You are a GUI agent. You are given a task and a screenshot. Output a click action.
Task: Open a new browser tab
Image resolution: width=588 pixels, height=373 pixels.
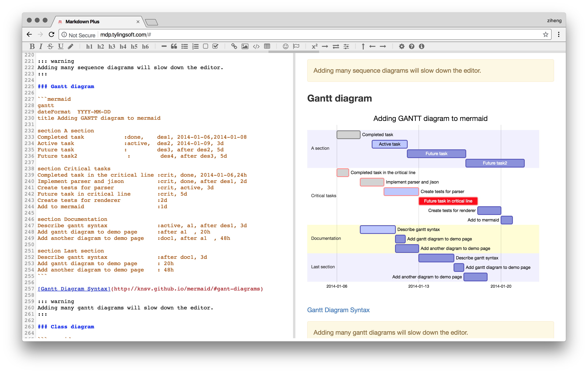point(152,22)
